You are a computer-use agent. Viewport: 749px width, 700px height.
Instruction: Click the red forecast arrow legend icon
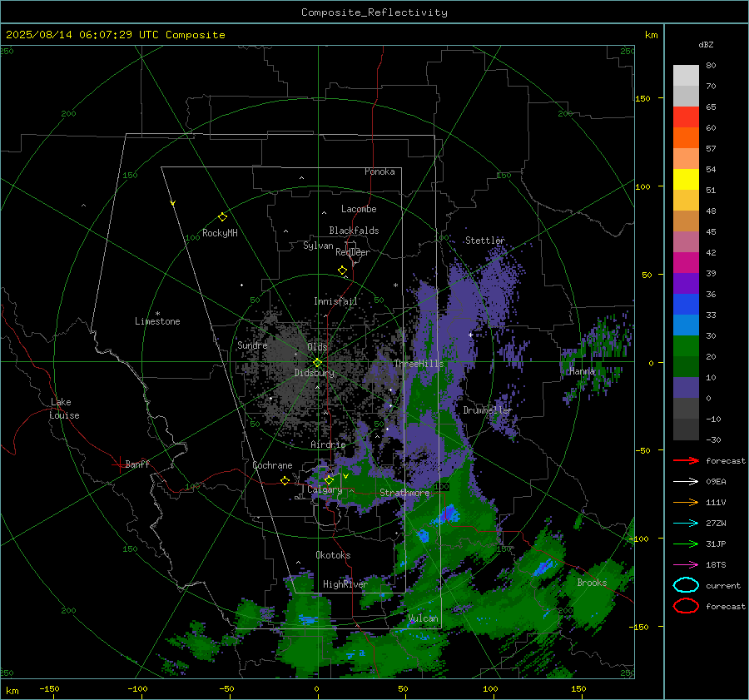(x=686, y=460)
